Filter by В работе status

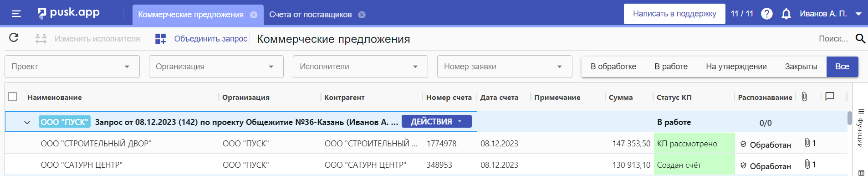click(671, 67)
